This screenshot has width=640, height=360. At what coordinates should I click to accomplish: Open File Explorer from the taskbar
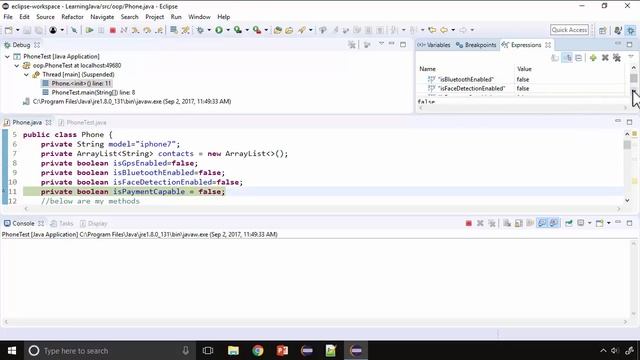(233, 351)
